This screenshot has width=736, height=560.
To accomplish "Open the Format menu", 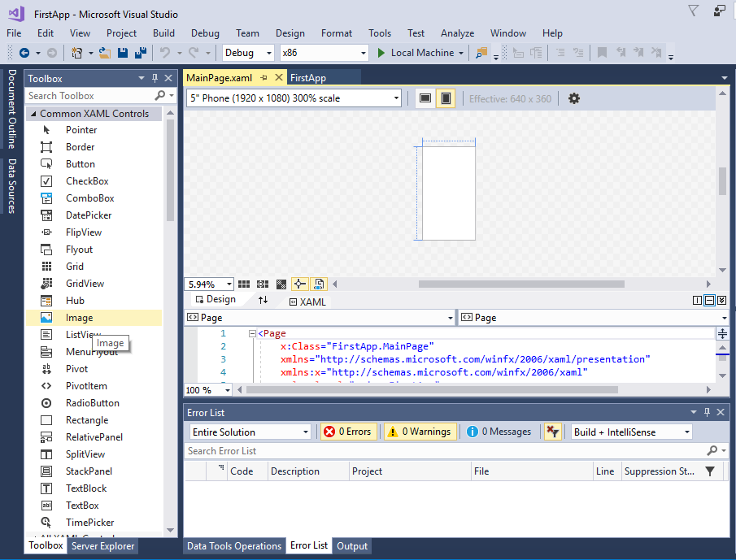I will click(337, 33).
